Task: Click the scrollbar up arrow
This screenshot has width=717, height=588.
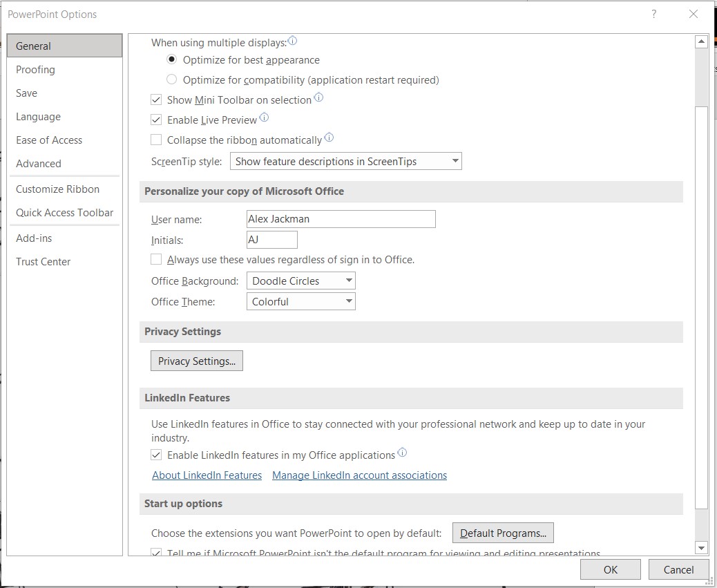Action: pos(701,41)
